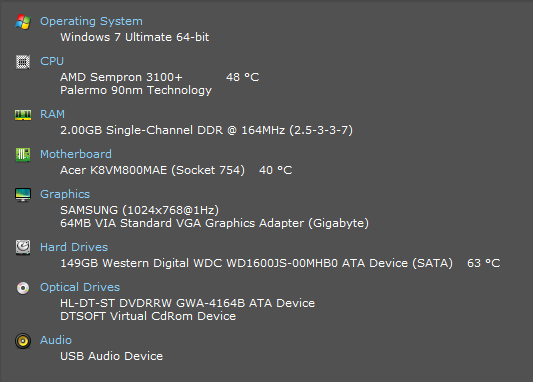Click the Motherboard circuit board icon
Screen dimensions: 533x382
tap(23, 155)
